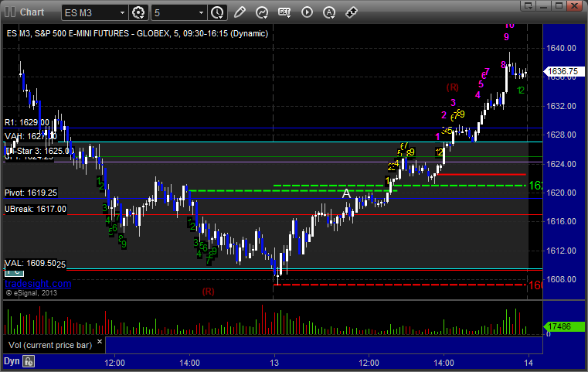Screen dimensions: 588x372
Task: Click the 1616.00 price axis label
Action: click(561, 221)
